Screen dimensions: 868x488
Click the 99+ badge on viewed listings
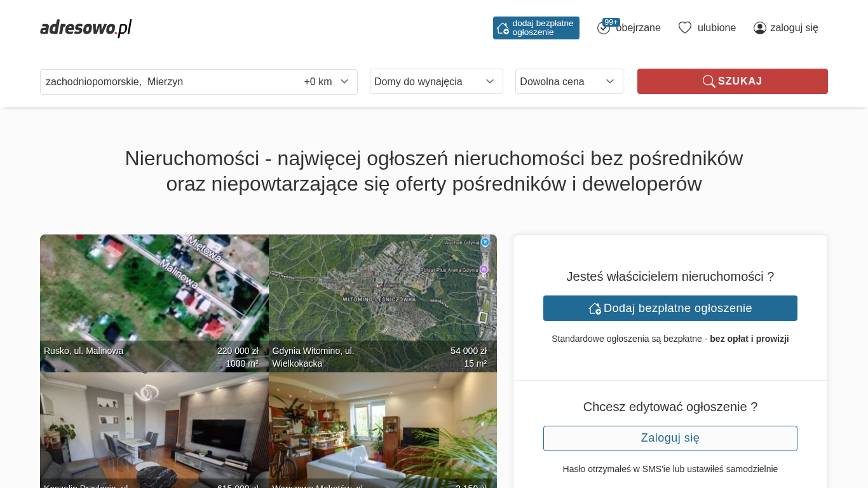(611, 22)
